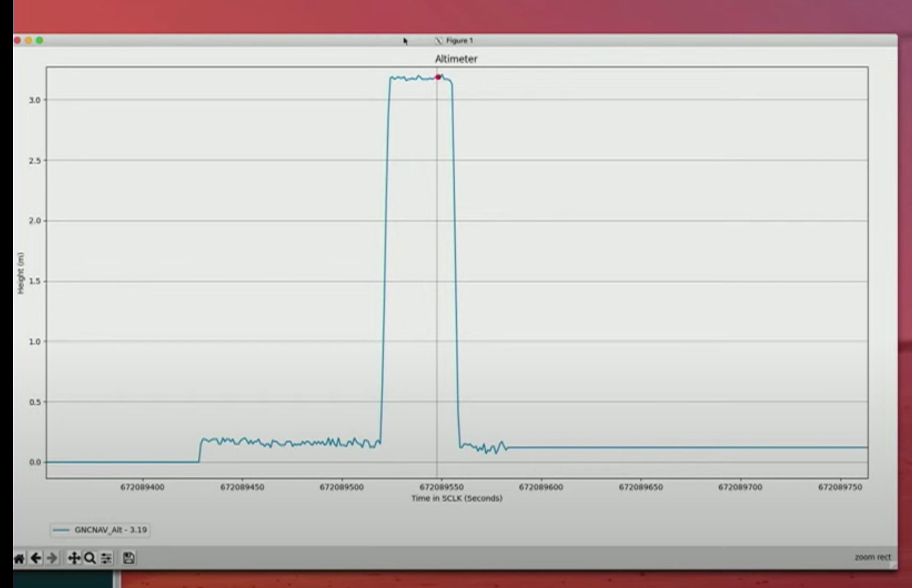Image resolution: width=912 pixels, height=588 pixels.
Task: Click the Time in SCLK (Seconds) axis label
Action: pyautogui.click(x=457, y=498)
